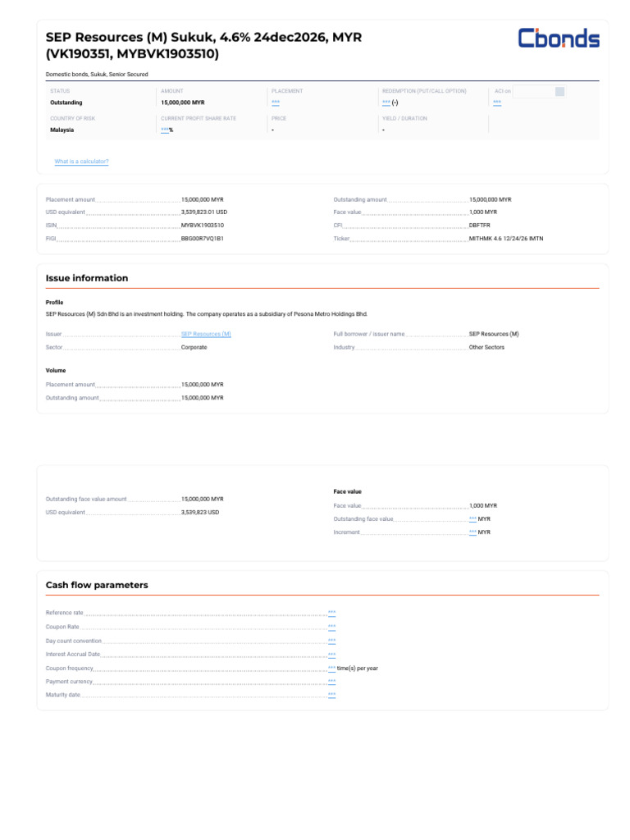Click the 'Volume' subheading
630x840 pixels.
point(56,370)
